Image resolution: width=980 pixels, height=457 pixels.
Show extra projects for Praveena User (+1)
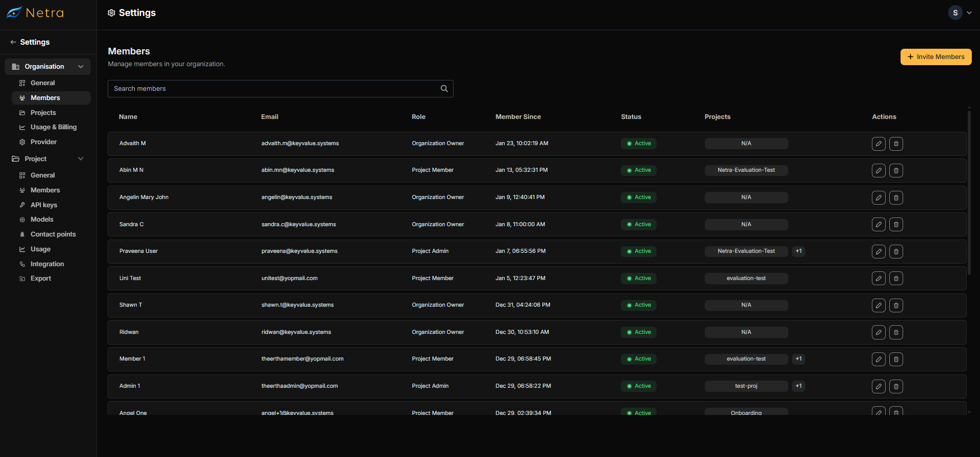point(799,251)
